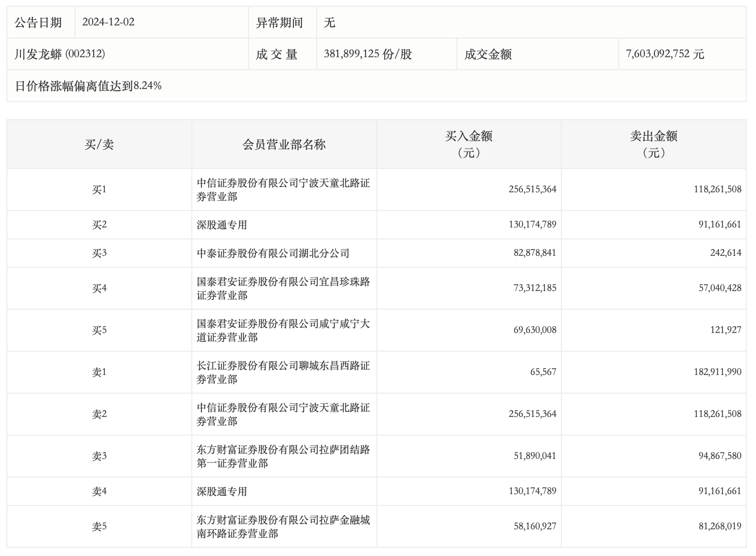756x556 pixels.
Task: Click the 成交金额 value 7,603,092,752 元
Action: pos(665,54)
